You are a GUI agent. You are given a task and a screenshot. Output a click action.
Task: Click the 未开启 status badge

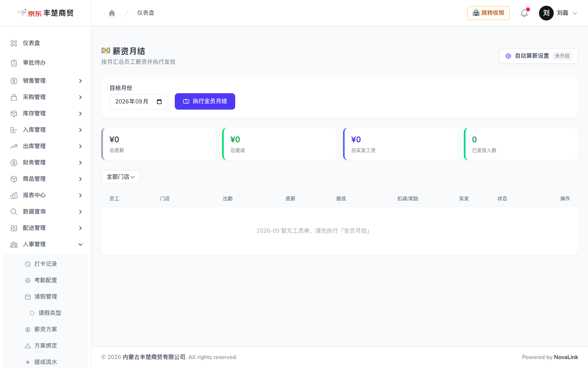pos(562,56)
